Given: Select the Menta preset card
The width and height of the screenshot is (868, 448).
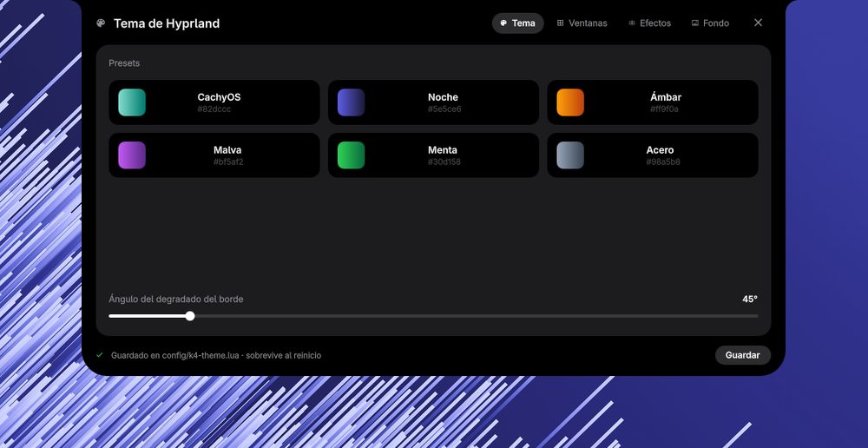Looking at the screenshot, I should 433,155.
